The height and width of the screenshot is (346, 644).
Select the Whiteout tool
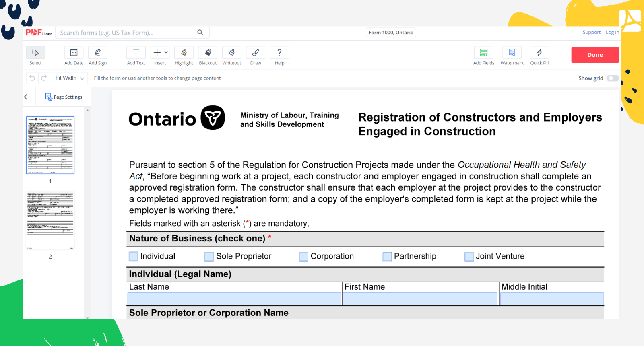coord(232,53)
